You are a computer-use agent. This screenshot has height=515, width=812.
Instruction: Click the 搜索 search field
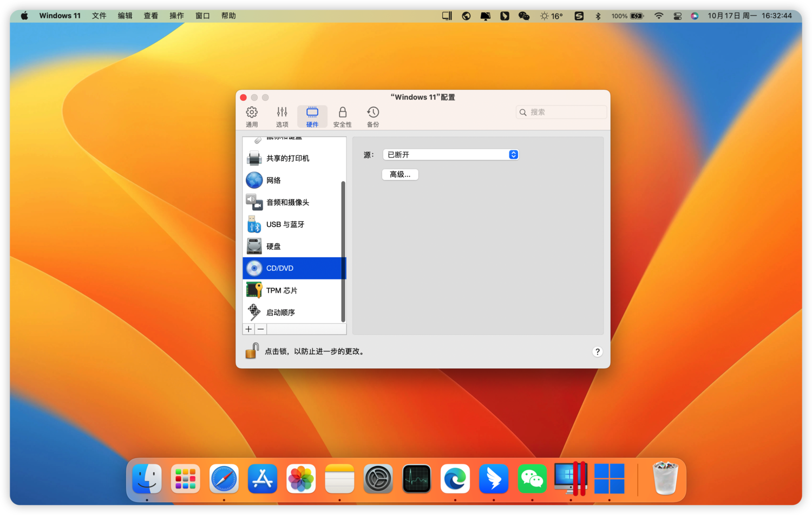[x=561, y=112]
